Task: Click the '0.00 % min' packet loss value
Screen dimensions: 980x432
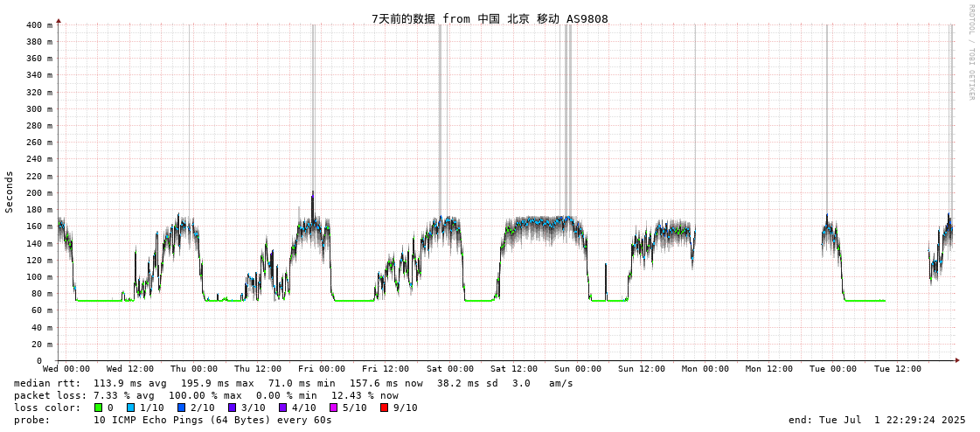Action: pos(286,395)
